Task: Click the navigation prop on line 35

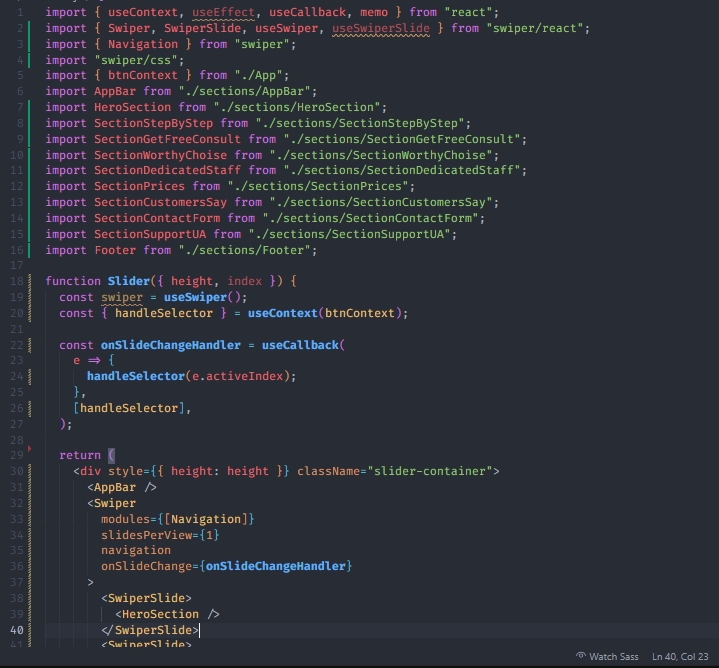Action: [x=136, y=550]
